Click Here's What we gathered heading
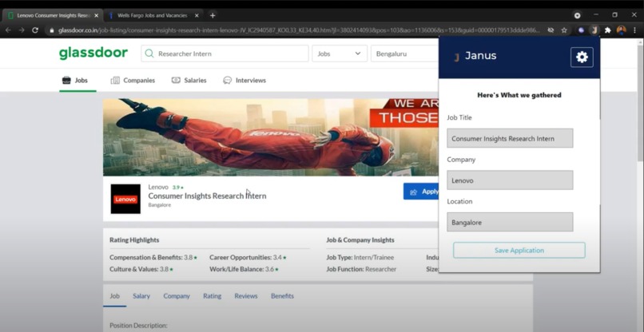 [519, 95]
